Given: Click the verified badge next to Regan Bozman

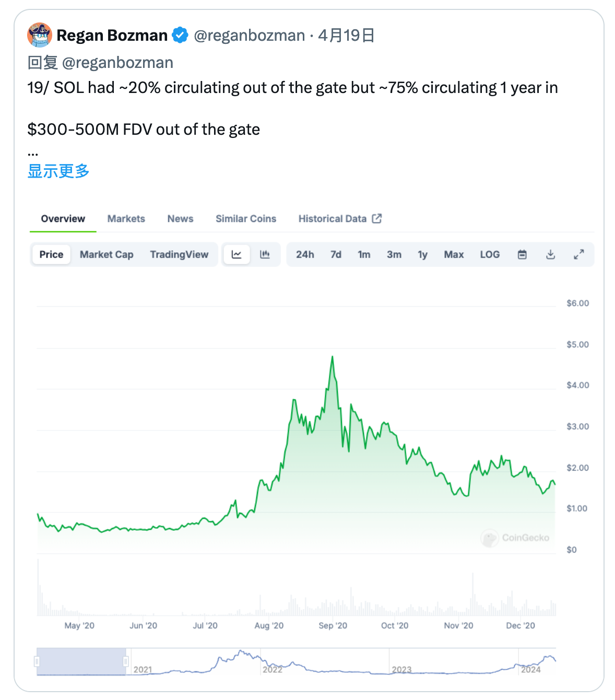Looking at the screenshot, I should point(179,35).
